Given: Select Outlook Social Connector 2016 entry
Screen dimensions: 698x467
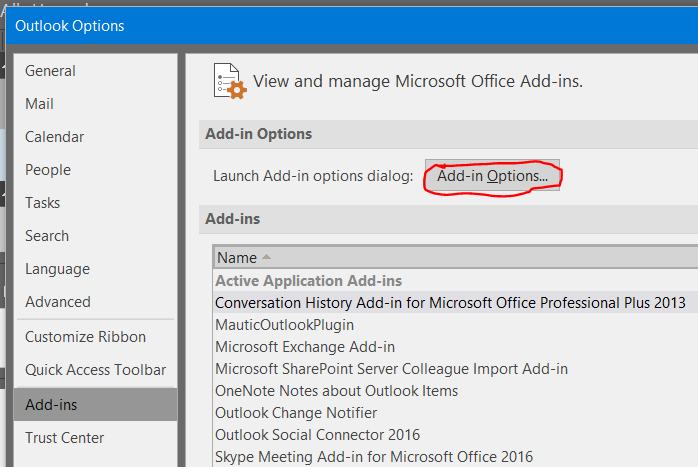Looking at the screenshot, I should 317,435.
